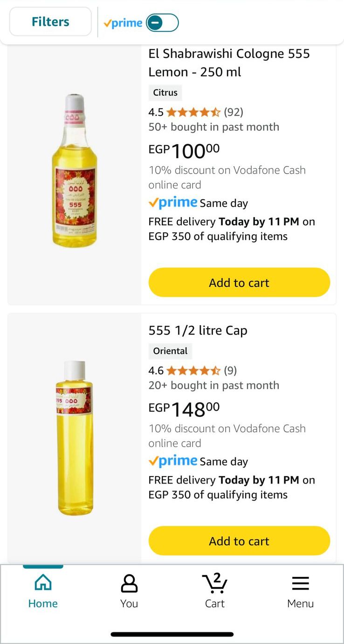
Task: Open El Shabrawishi Cologne 555 Lemon title
Action: click(229, 63)
